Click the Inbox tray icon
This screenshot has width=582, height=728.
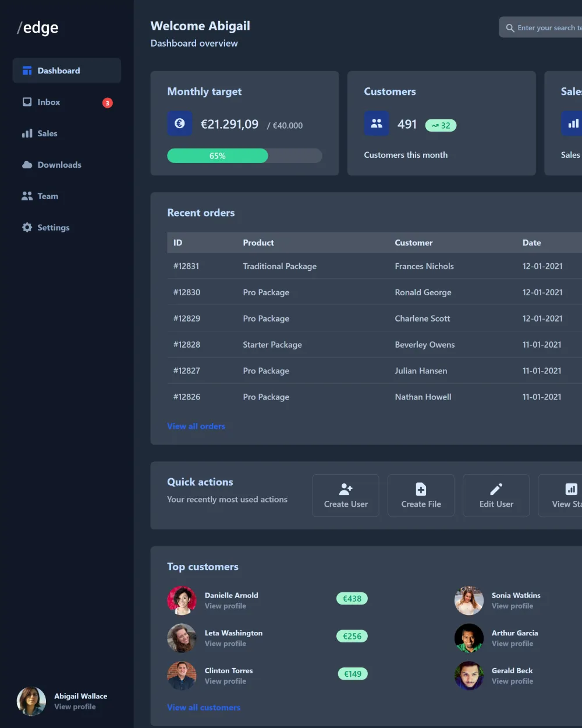27,102
